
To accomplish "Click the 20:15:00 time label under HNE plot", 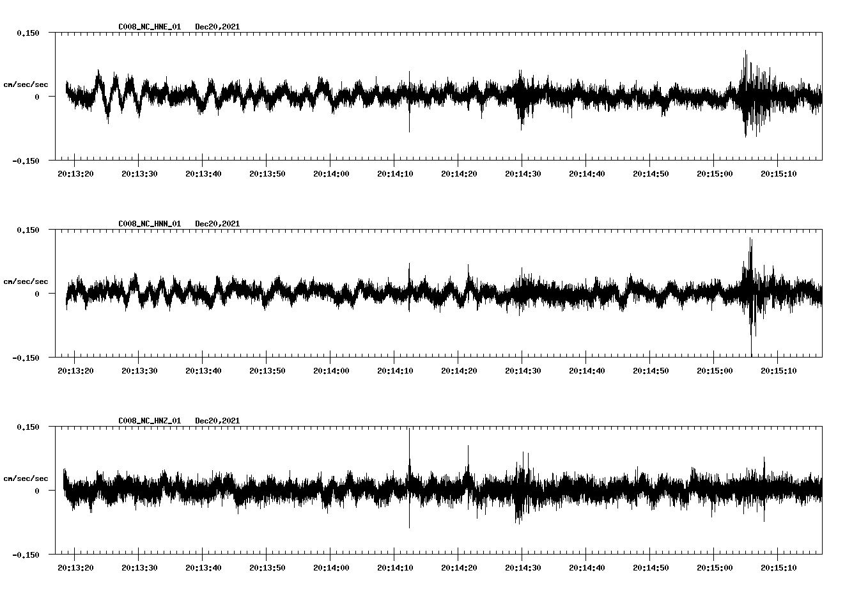I will coord(715,174).
